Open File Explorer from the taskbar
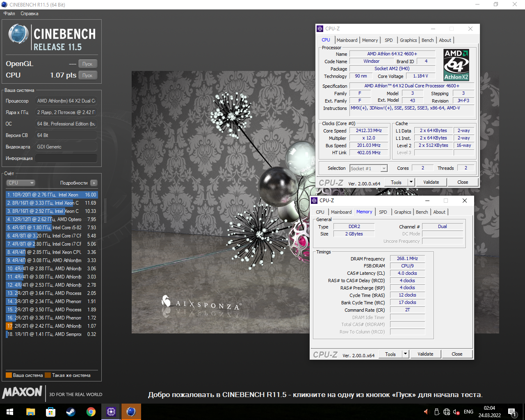Screen dimensions: 525x420 click(30, 412)
